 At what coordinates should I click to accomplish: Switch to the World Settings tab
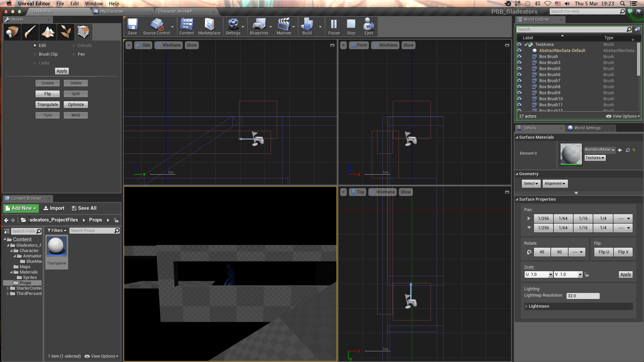tap(587, 128)
